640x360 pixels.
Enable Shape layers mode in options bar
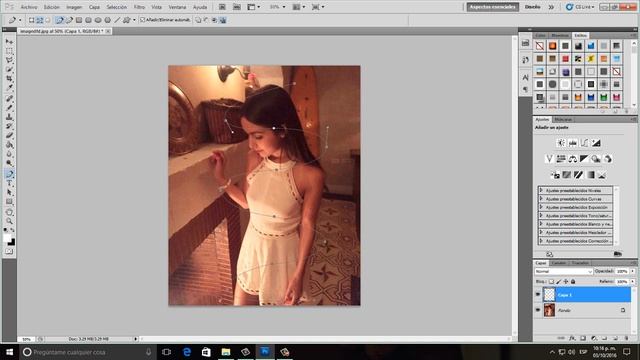click(x=31, y=20)
